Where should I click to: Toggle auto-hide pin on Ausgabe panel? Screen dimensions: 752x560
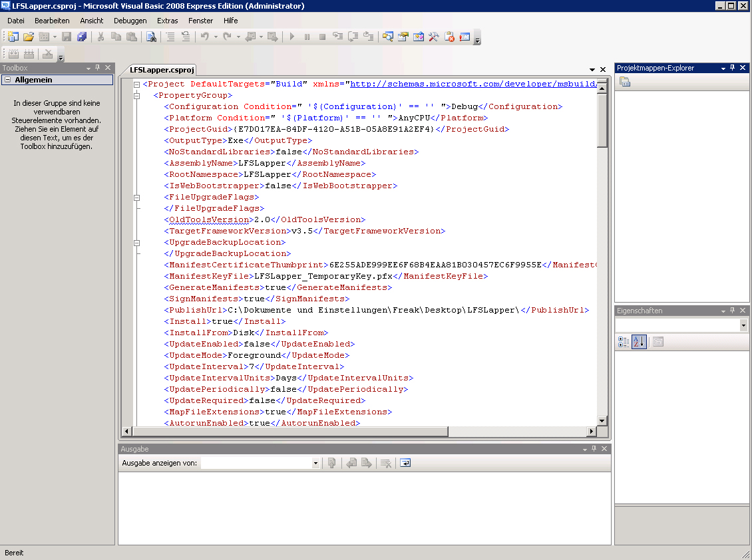coord(594,449)
